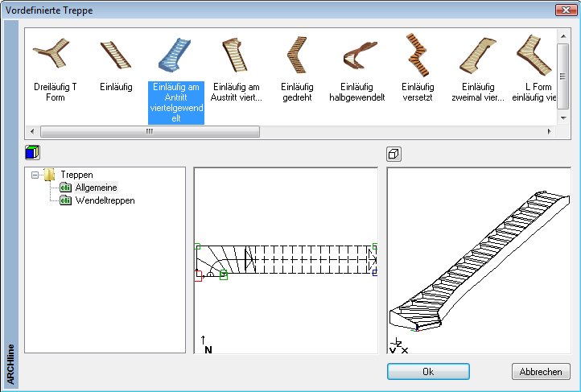This screenshot has height=392, width=581.
Task: Select the Einläufig versetzt stair thumbnail
Action: [x=417, y=55]
